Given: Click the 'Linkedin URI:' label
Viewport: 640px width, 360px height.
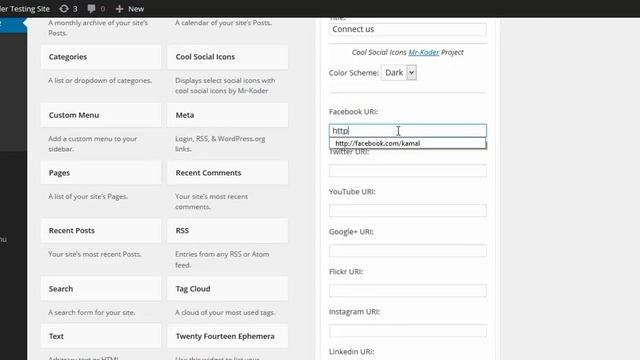Looking at the screenshot, I should pyautogui.click(x=352, y=351).
